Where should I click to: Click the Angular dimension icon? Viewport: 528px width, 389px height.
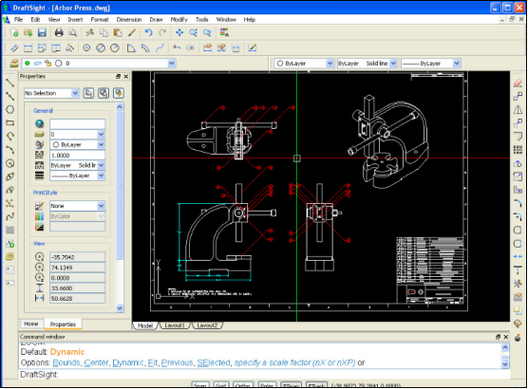[x=131, y=48]
